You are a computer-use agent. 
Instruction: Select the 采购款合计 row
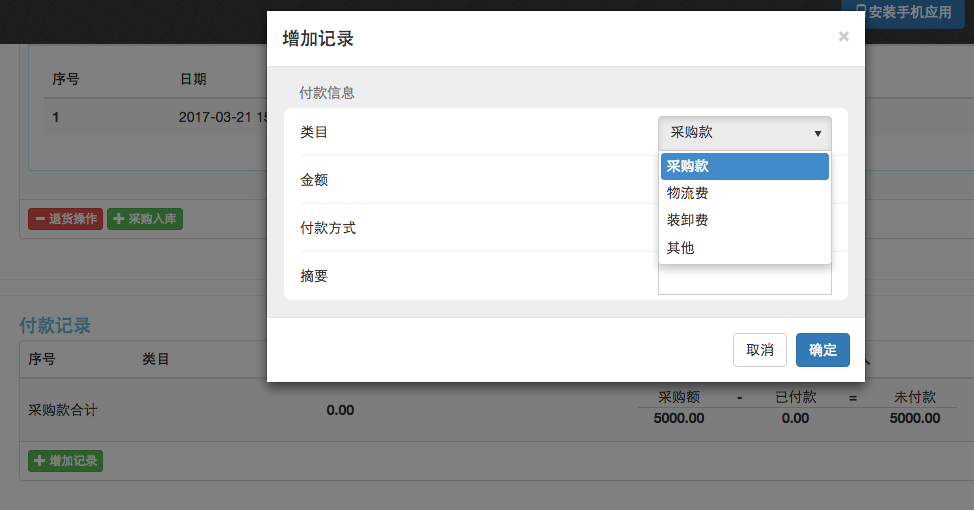(x=63, y=410)
